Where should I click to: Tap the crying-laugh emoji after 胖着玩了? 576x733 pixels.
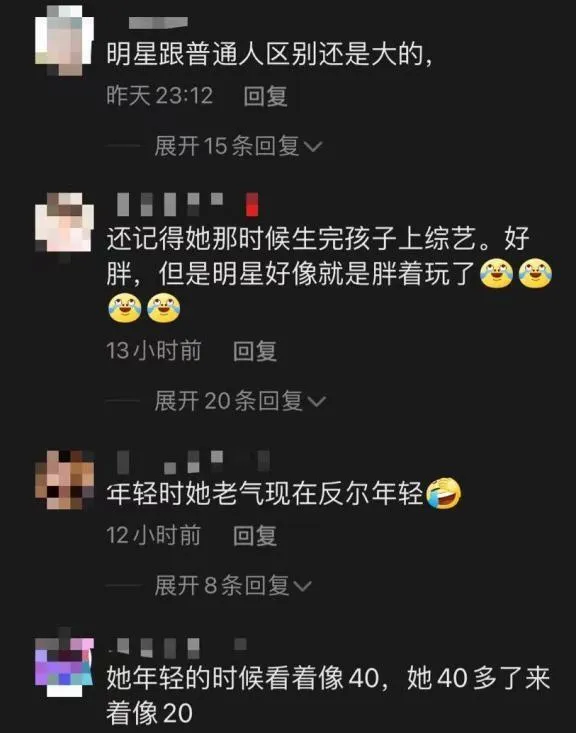click(497, 273)
